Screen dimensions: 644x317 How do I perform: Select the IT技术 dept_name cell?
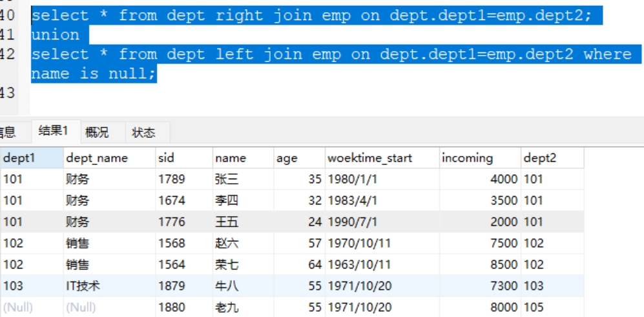[109, 286]
